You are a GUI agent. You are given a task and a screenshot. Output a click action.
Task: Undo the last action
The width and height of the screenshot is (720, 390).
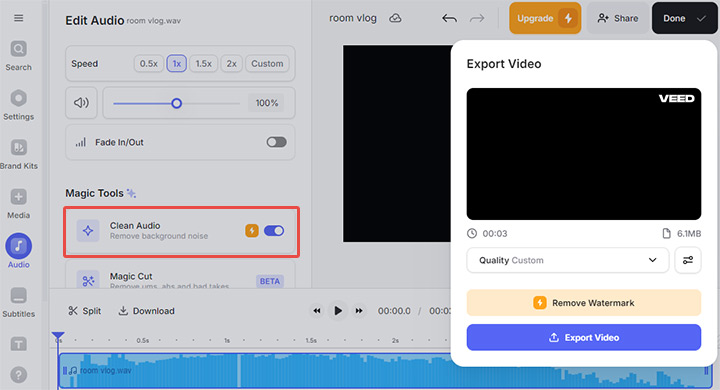[449, 18]
